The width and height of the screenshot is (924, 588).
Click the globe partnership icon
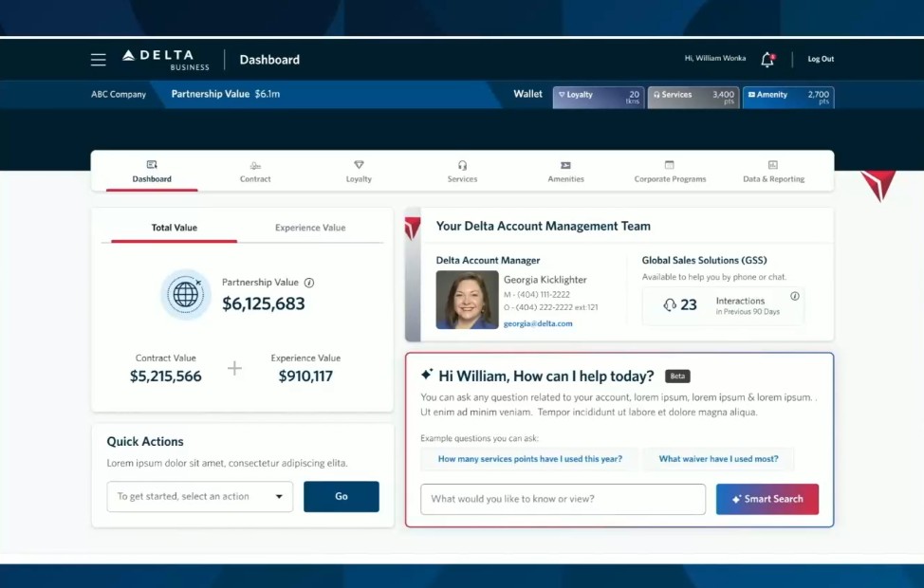(x=186, y=294)
